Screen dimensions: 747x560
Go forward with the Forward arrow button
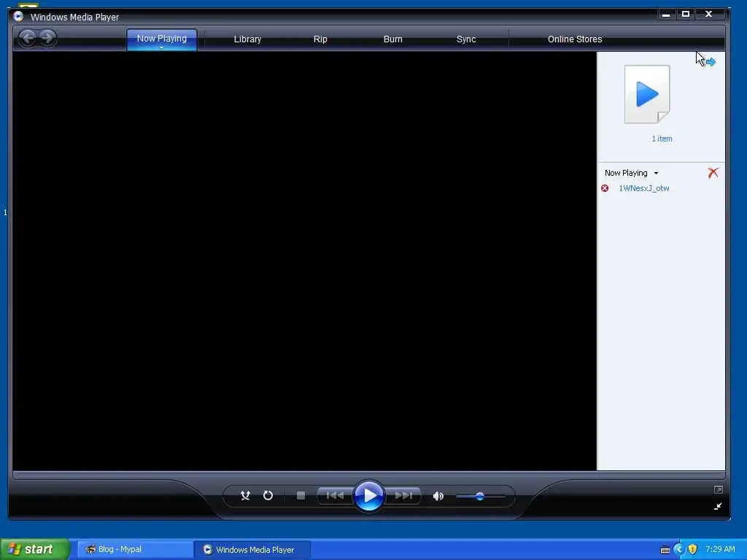click(47, 38)
